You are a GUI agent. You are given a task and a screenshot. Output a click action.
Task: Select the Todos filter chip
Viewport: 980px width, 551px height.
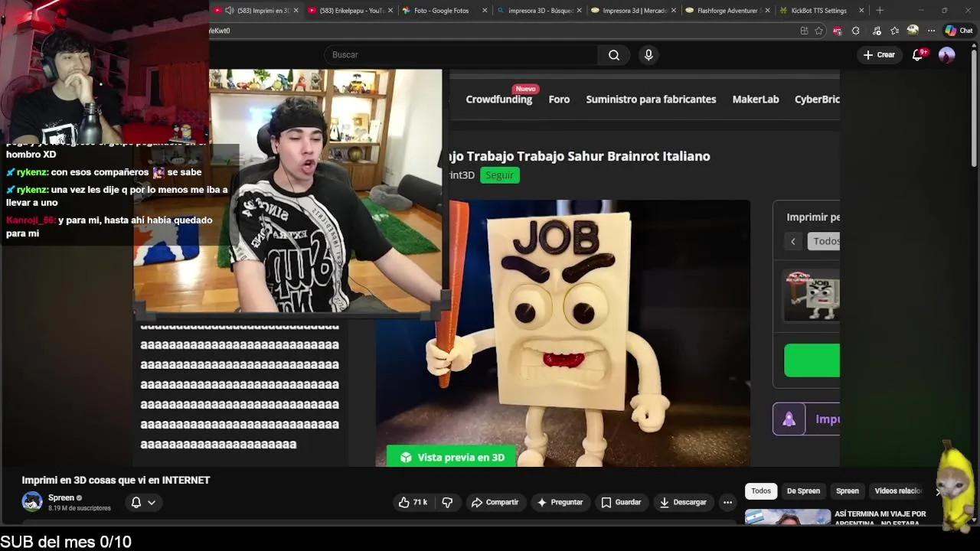761,491
